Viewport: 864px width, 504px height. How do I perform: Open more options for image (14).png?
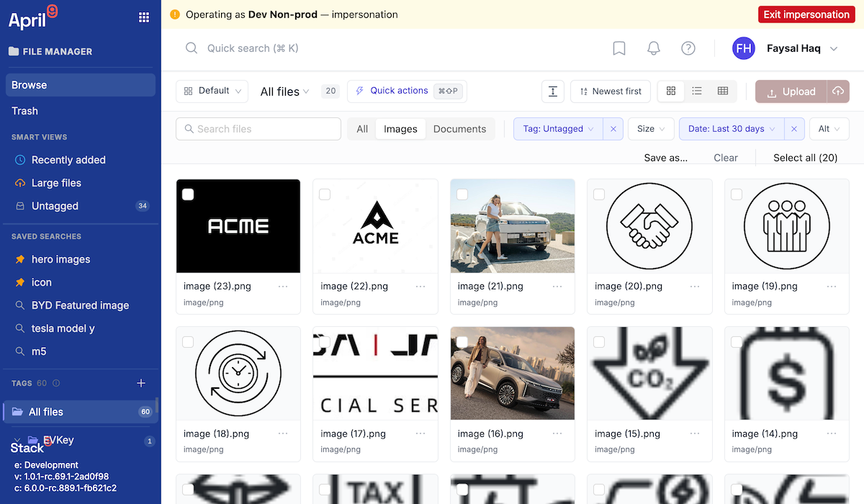[832, 434]
